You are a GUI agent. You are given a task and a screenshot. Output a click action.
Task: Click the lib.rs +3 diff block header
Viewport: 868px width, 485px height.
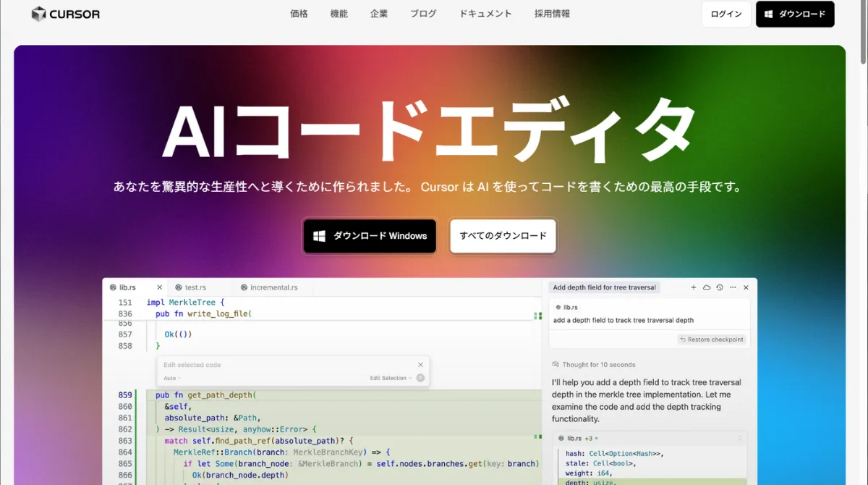650,438
